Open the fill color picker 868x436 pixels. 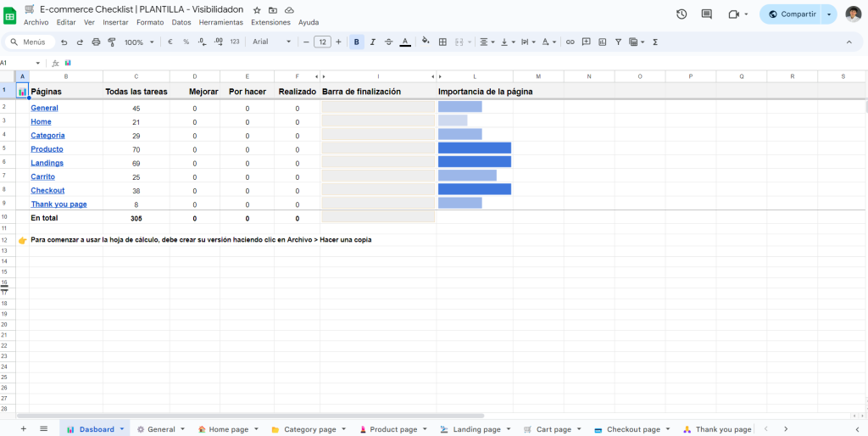[426, 42]
